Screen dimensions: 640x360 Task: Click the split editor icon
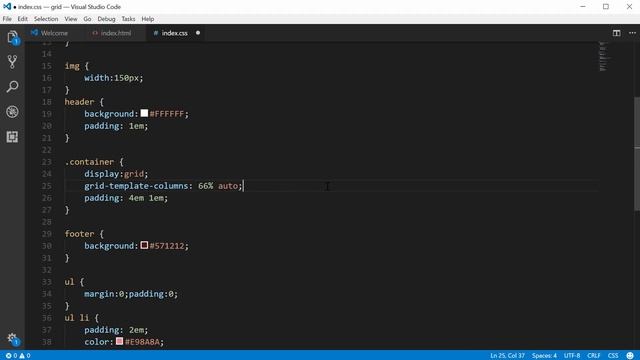click(616, 33)
